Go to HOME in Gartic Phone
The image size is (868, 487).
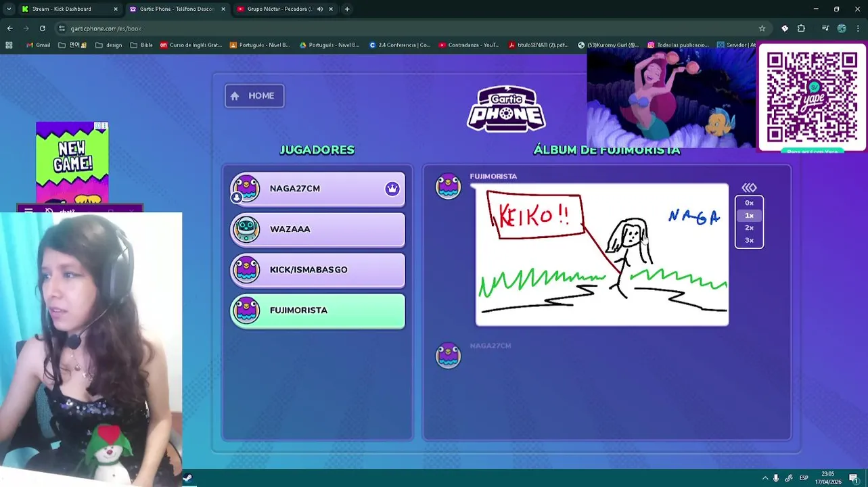[254, 96]
